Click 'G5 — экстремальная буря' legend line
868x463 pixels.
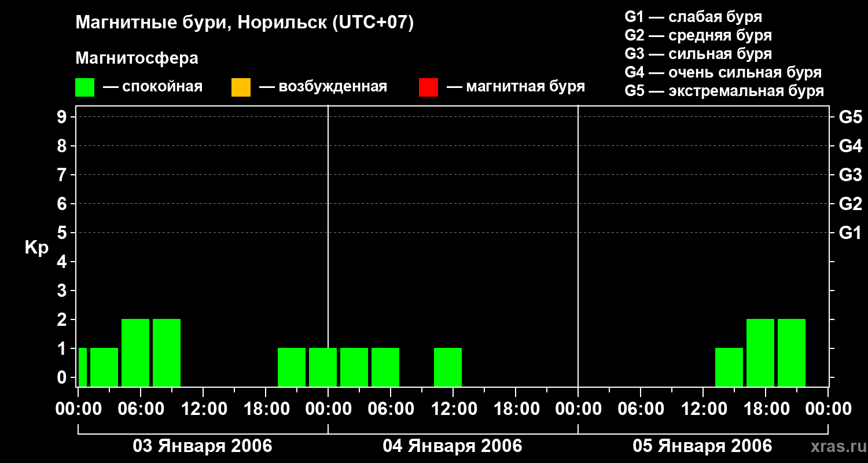[724, 91]
